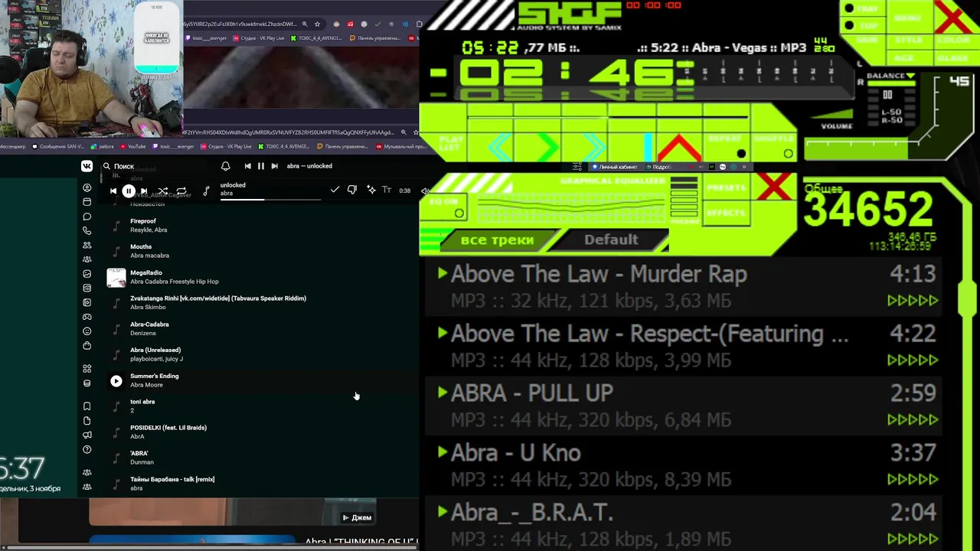Open profile icon in VK sidebar

pyautogui.click(x=87, y=187)
